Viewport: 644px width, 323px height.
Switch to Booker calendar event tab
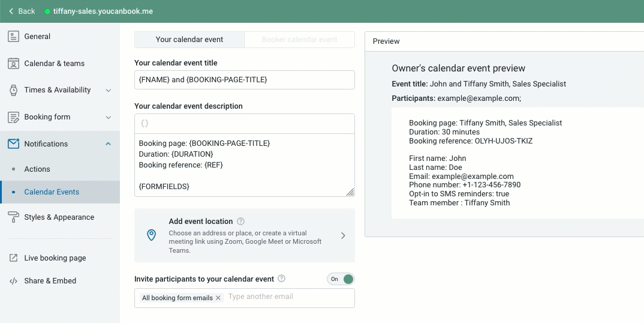299,40
